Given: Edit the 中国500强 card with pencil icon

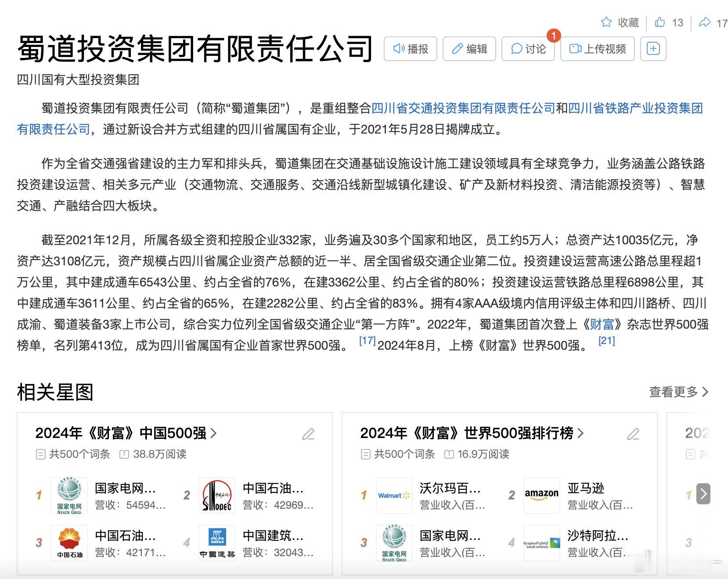Looking at the screenshot, I should (x=308, y=434).
